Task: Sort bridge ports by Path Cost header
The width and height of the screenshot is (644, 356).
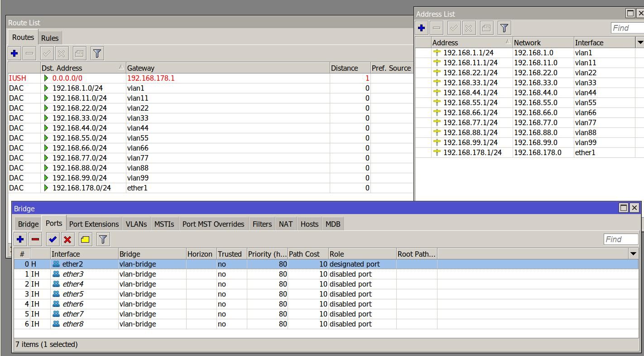Action: [308, 254]
